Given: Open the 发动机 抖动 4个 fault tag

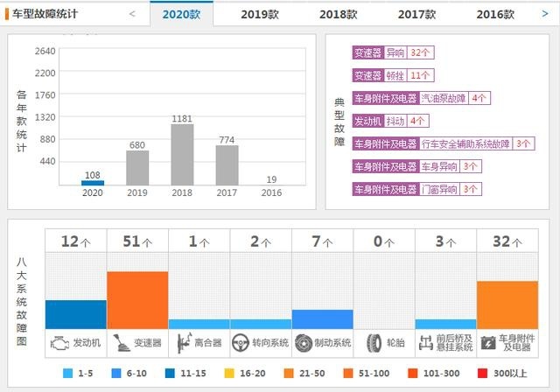Looking at the screenshot, I should point(391,121).
